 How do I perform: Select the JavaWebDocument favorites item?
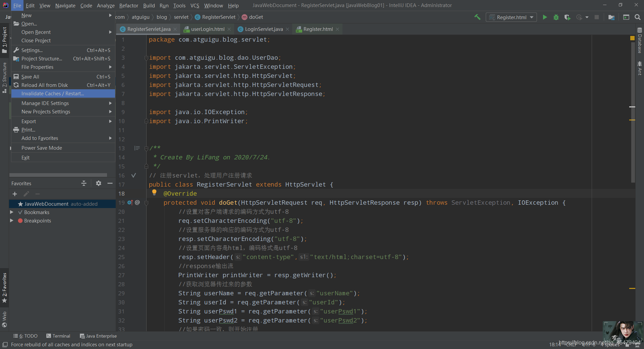tap(62, 204)
